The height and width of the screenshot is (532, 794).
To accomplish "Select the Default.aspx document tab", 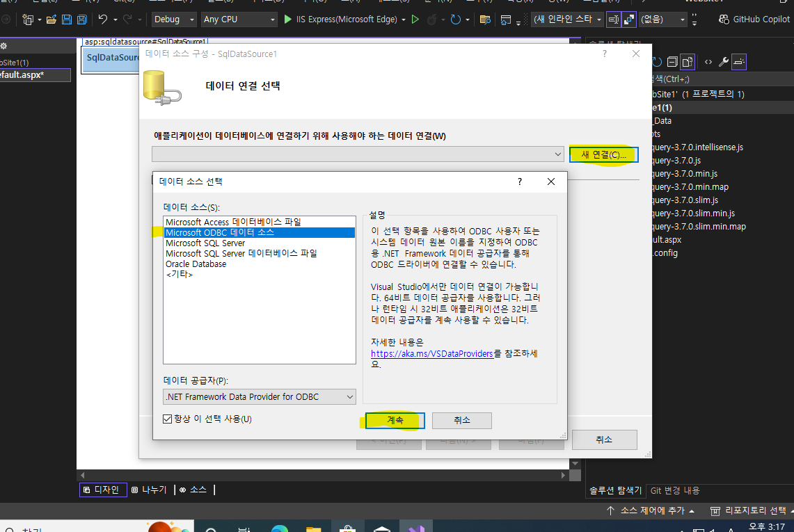I will pyautogui.click(x=34, y=75).
